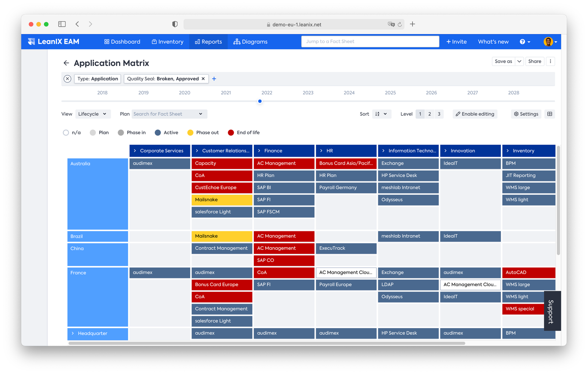Toggle the Phase out legend item

203,133
